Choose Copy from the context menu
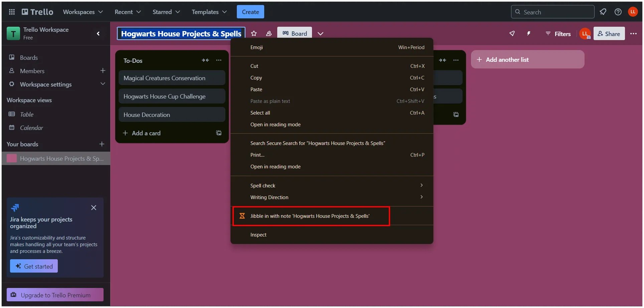The height and width of the screenshot is (308, 644). (x=256, y=78)
